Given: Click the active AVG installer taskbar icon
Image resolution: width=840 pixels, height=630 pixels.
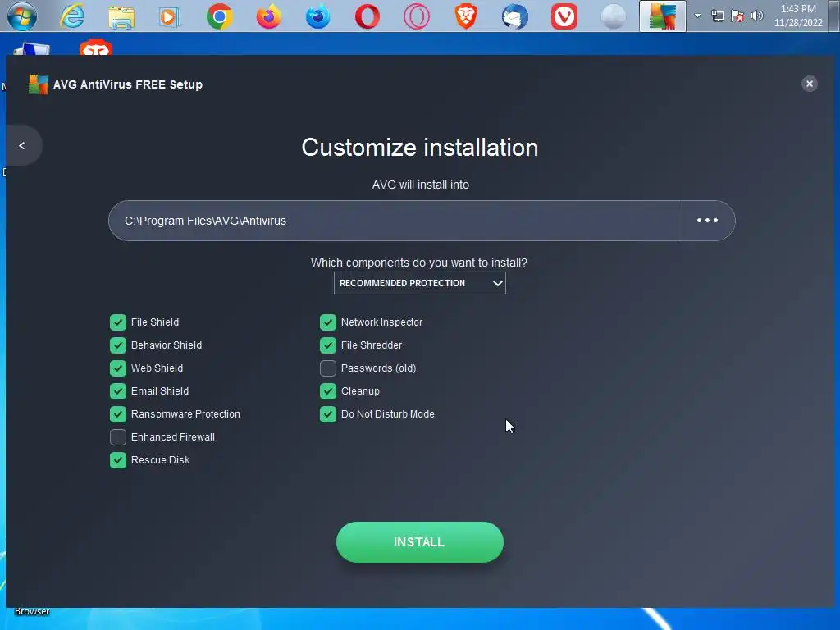Looking at the screenshot, I should coord(663,16).
